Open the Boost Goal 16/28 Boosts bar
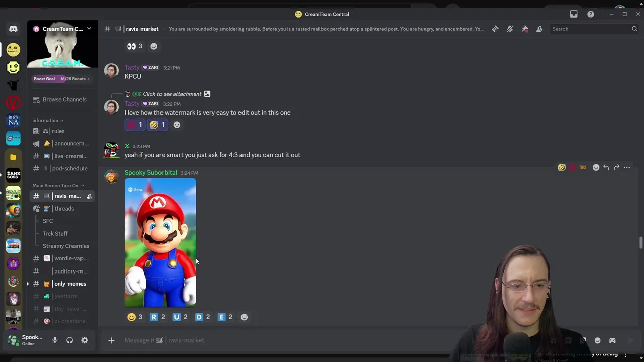This screenshot has width=644, height=362. [x=62, y=79]
